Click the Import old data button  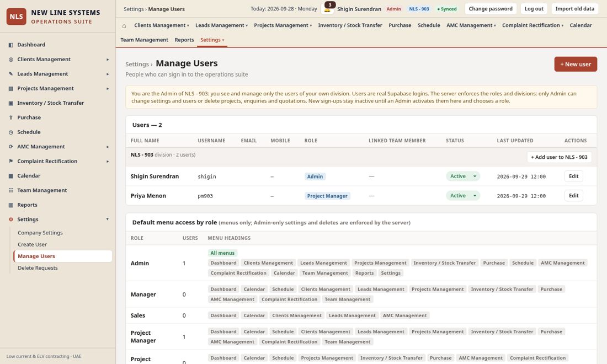(575, 8)
